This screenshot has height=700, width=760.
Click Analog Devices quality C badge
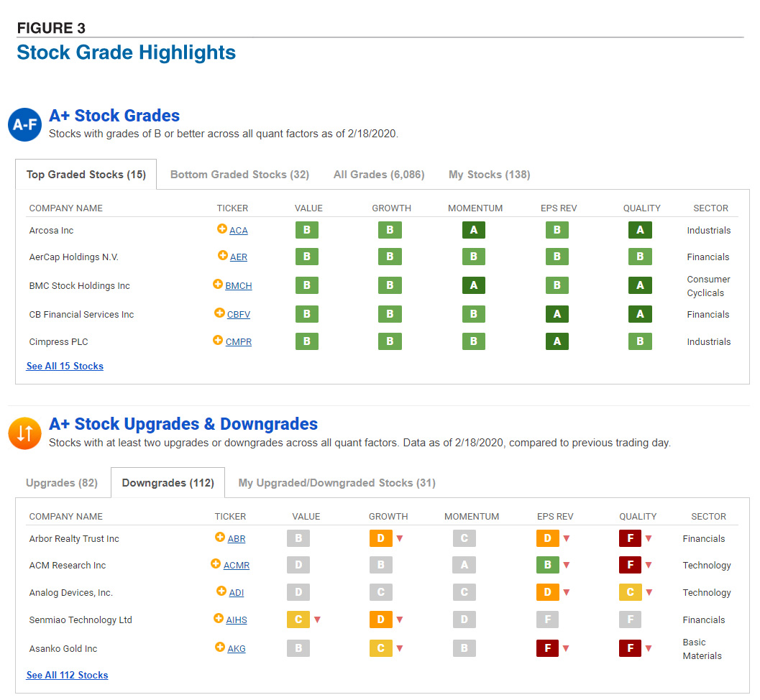pos(630,592)
